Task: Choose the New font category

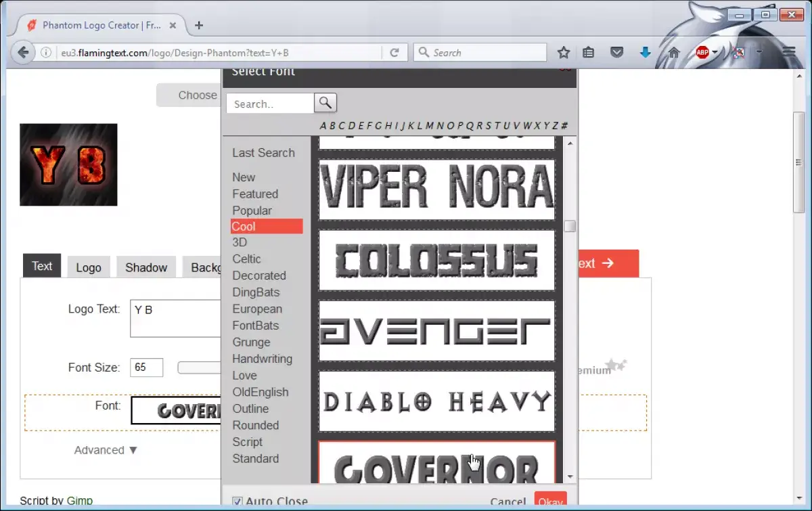Action: pos(244,177)
